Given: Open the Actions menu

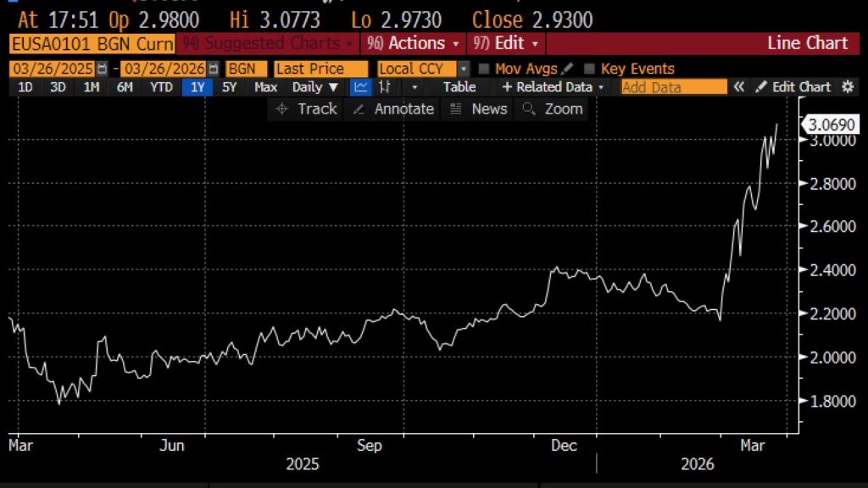Looking at the screenshot, I should click(x=414, y=43).
